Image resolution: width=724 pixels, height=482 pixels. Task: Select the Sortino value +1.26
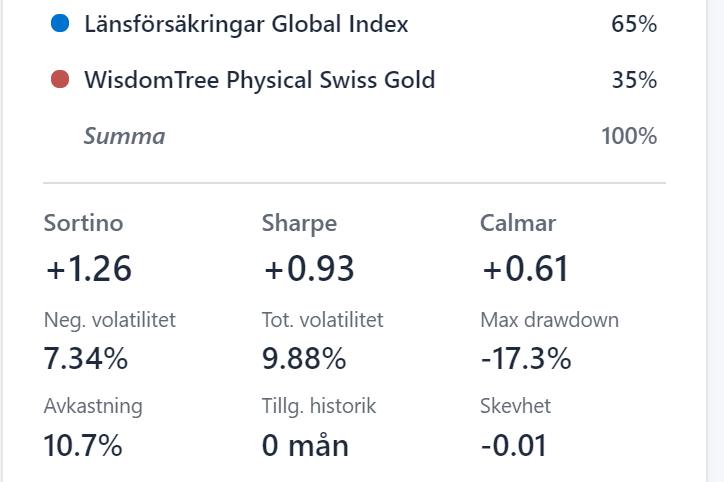click(x=88, y=269)
